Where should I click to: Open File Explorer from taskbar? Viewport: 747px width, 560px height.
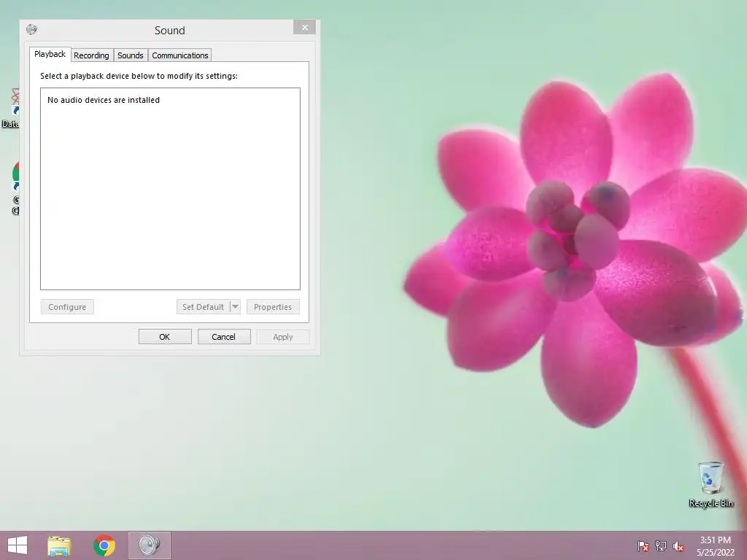(x=59, y=545)
